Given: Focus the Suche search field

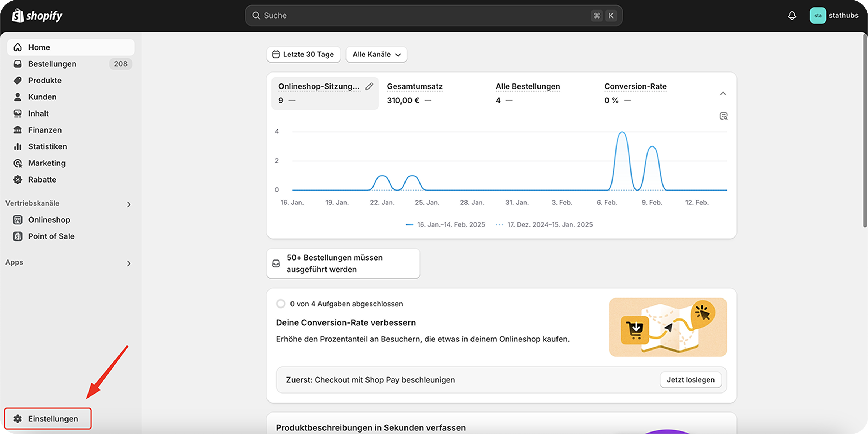Looking at the screenshot, I should 434,16.
